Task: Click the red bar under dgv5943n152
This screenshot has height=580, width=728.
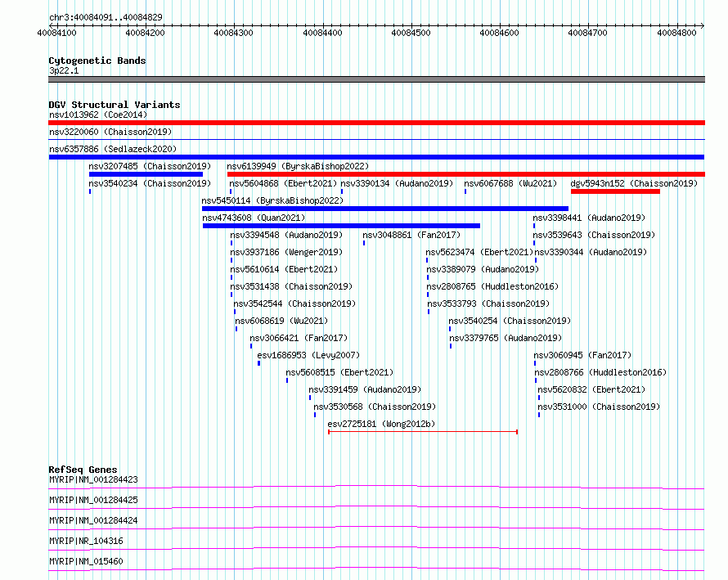Action: pyautogui.click(x=615, y=191)
